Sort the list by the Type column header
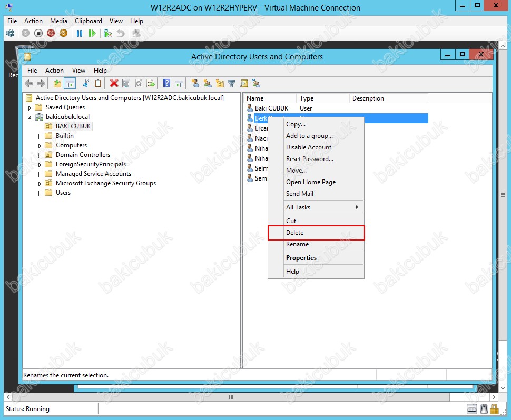This screenshot has width=511, height=420. point(322,98)
